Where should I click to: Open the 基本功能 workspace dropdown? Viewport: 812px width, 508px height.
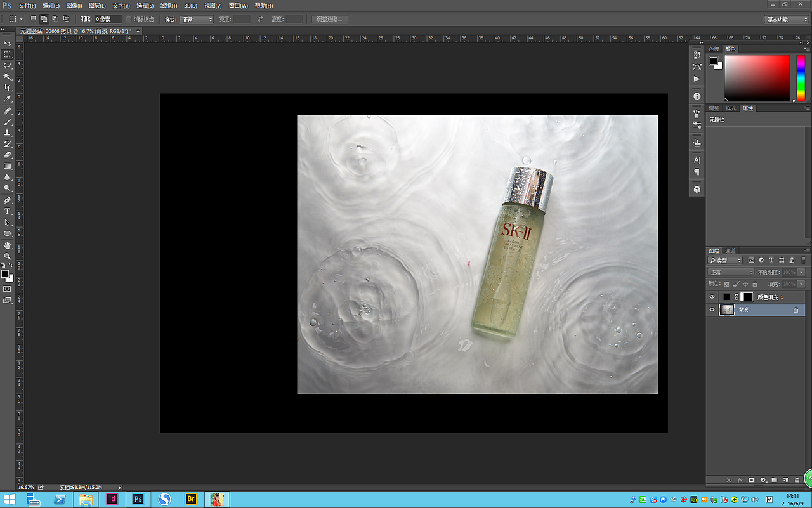pyautogui.click(x=785, y=20)
